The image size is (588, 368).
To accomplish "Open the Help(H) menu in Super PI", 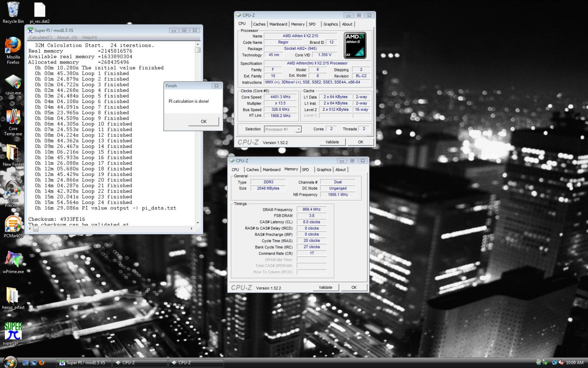I will (x=89, y=37).
